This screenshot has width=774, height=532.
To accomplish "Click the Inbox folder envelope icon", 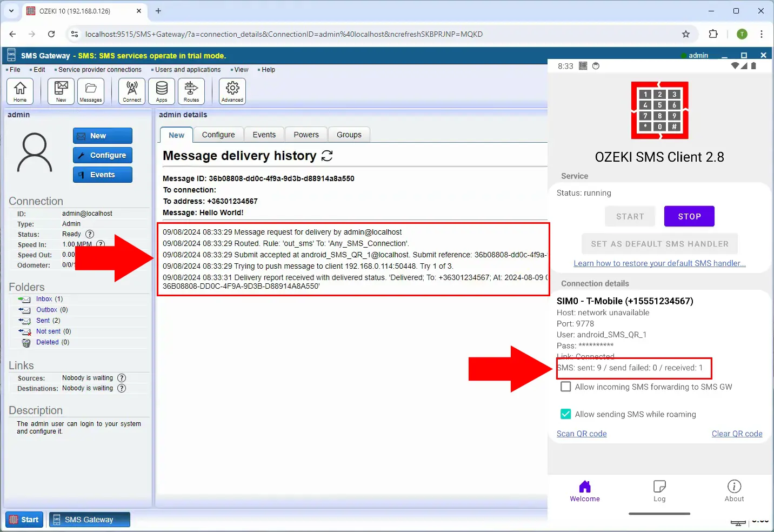I will [24, 299].
